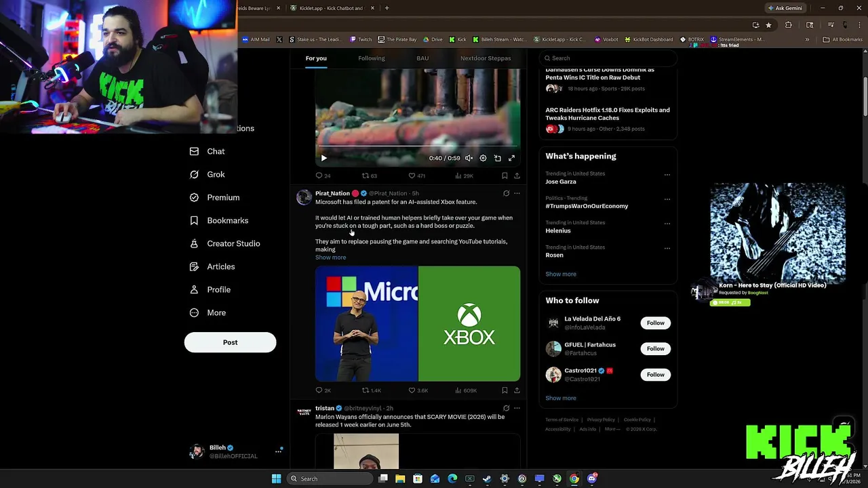Screen dimensions: 868x488
Task: Follow GFUEL | Fartahcus
Action: pyautogui.click(x=655, y=348)
